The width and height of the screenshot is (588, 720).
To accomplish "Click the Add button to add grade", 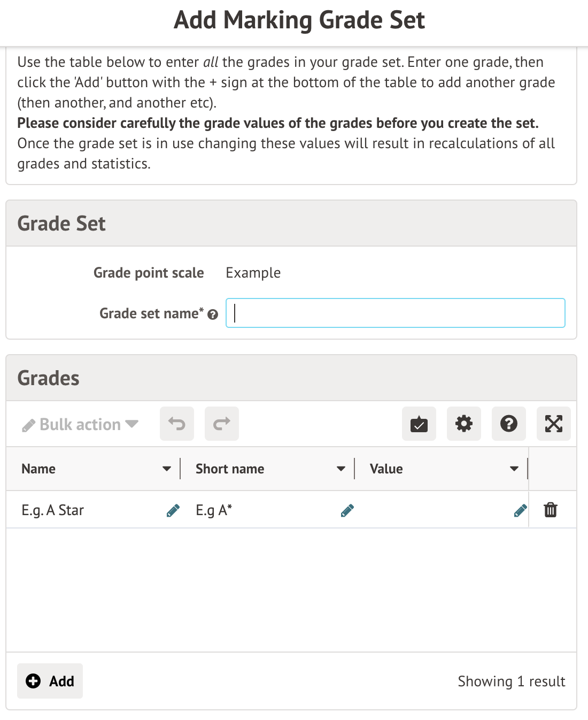I will tap(50, 681).
